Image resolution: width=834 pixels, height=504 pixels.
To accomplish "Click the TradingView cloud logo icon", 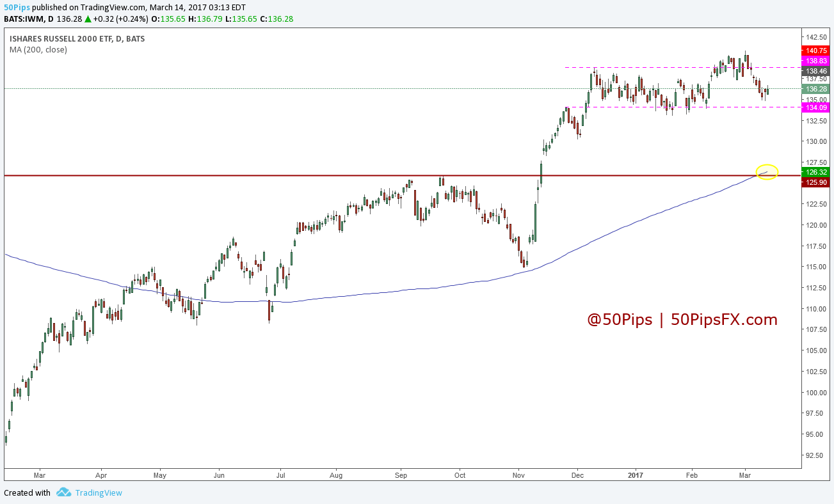I will click(63, 492).
